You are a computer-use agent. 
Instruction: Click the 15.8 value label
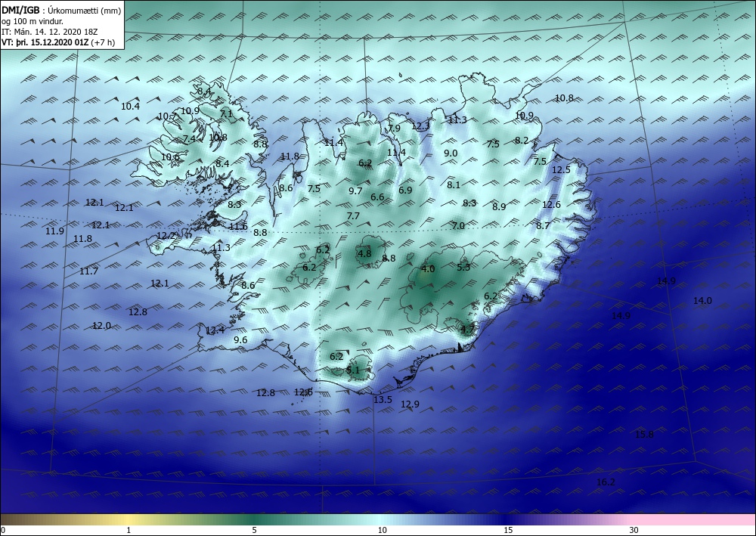coord(644,434)
